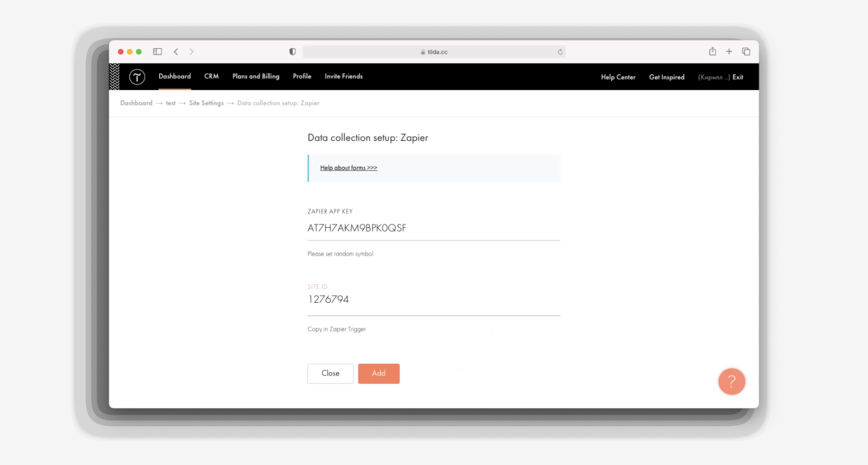Viewport: 868px width, 465px height.
Task: Click the user name next to Exit
Action: click(714, 77)
